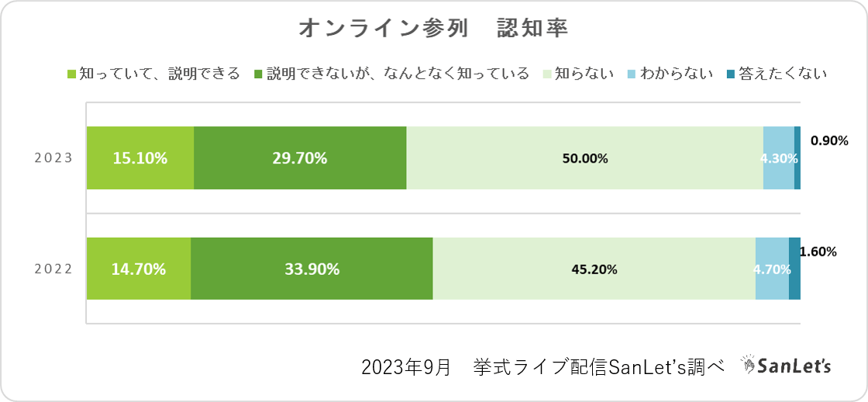Select the chart title オンライン参列 認知率
This screenshot has width=868, height=402.
click(433, 29)
